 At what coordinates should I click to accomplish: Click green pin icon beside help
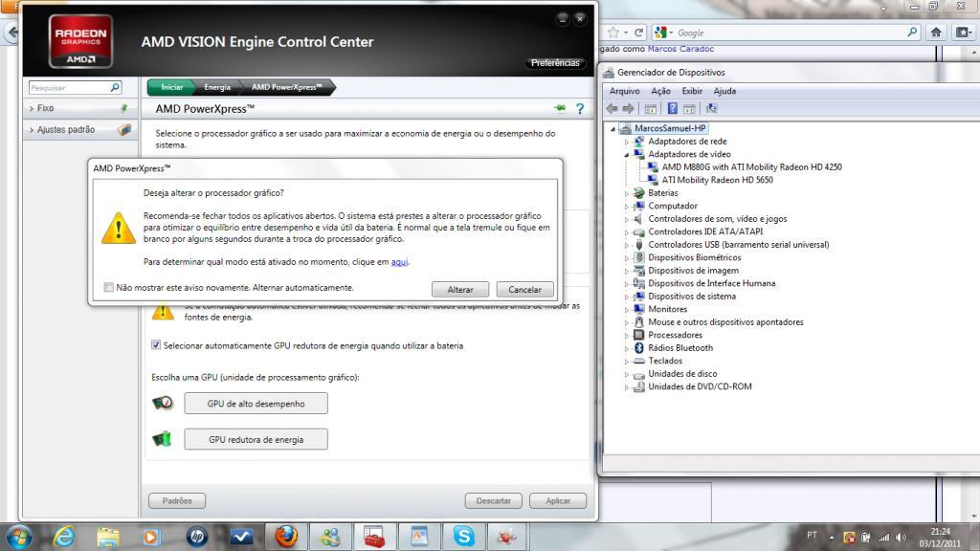[x=559, y=108]
